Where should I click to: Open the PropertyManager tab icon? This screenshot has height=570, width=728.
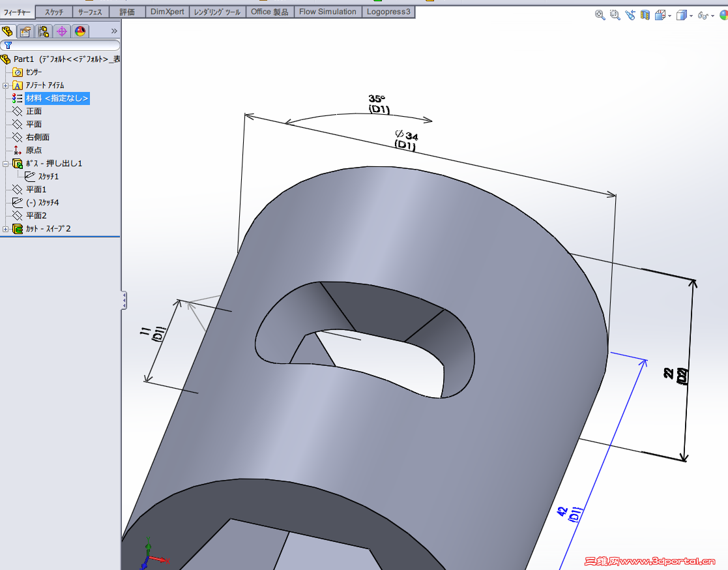[x=25, y=31]
